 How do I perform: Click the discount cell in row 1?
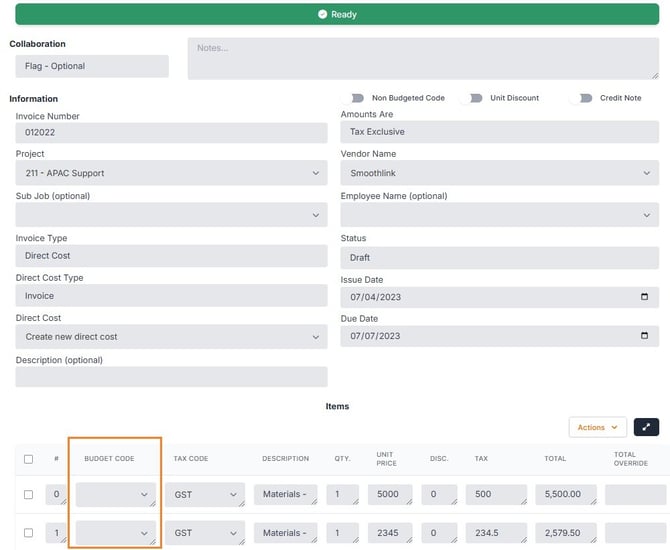click(x=439, y=533)
